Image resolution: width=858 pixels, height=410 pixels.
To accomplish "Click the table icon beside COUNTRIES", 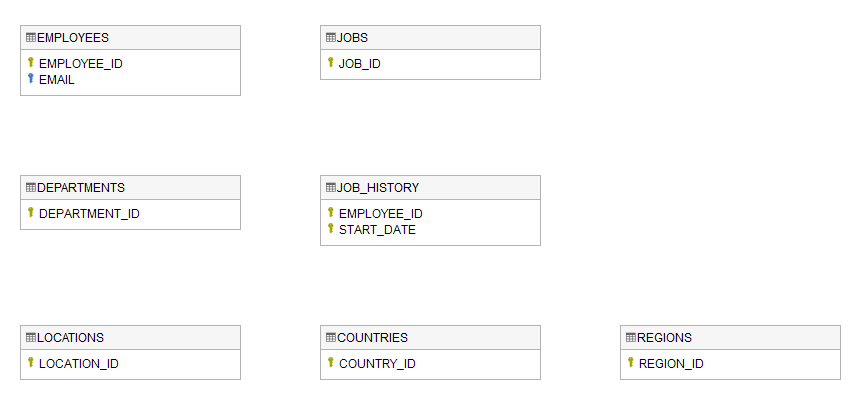I will point(331,338).
